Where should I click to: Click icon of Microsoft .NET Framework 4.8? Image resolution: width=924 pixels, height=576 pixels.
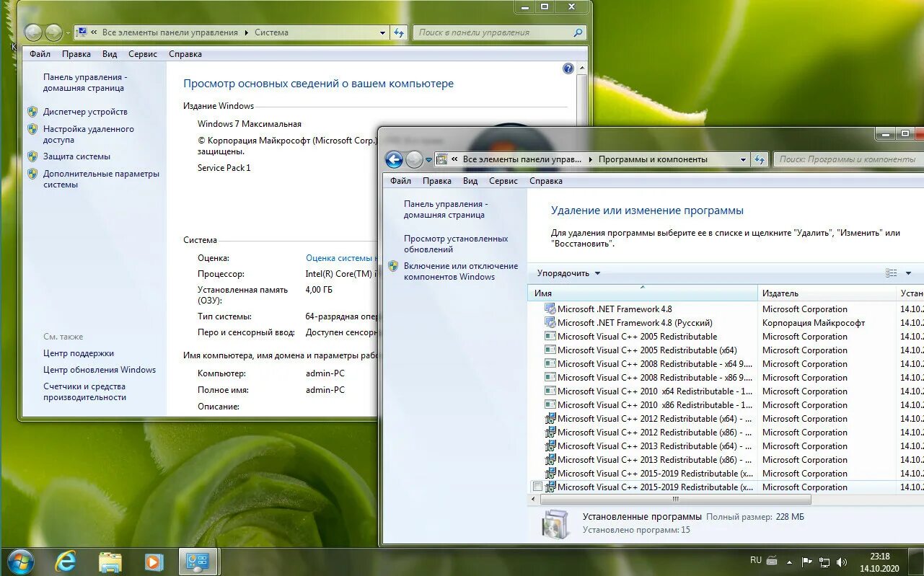[x=550, y=309]
